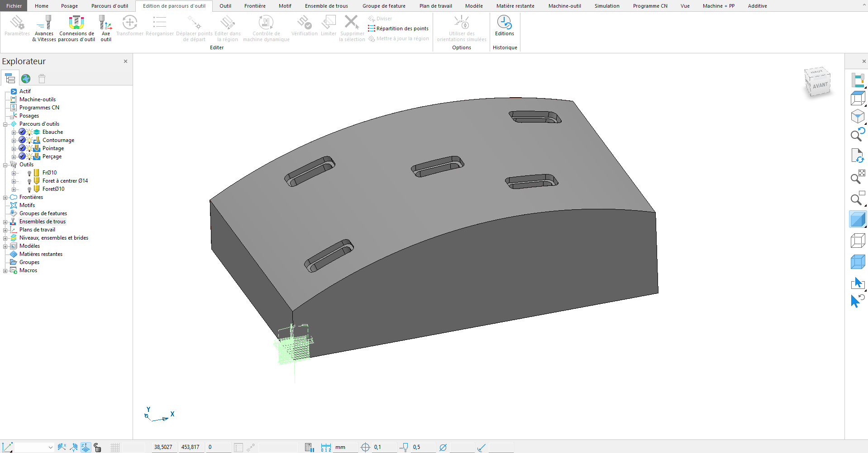
Task: Click tolerance crosshair icon in status bar
Action: coord(365,447)
